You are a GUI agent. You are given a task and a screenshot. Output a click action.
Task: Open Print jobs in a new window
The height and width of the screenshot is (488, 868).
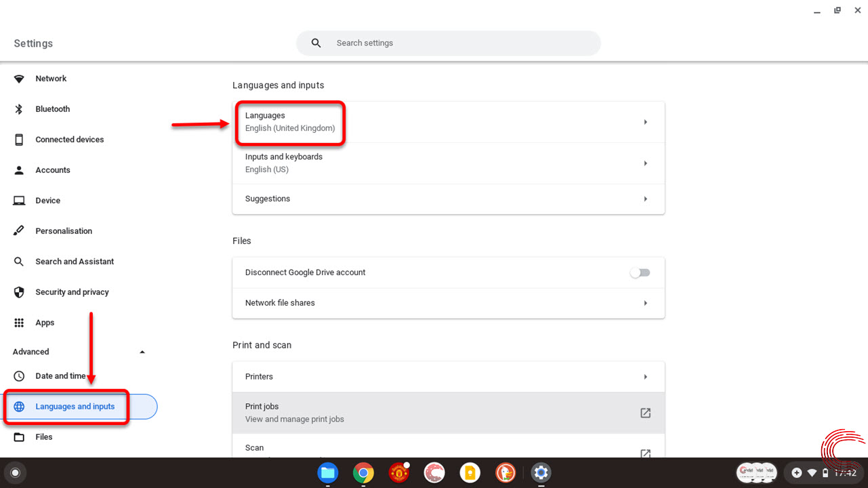point(644,412)
